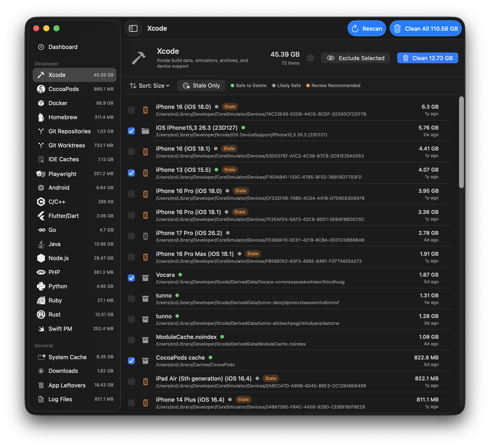This screenshot has width=490, height=448.
Task: Click the Exclude Selected button
Action: [x=355, y=58]
